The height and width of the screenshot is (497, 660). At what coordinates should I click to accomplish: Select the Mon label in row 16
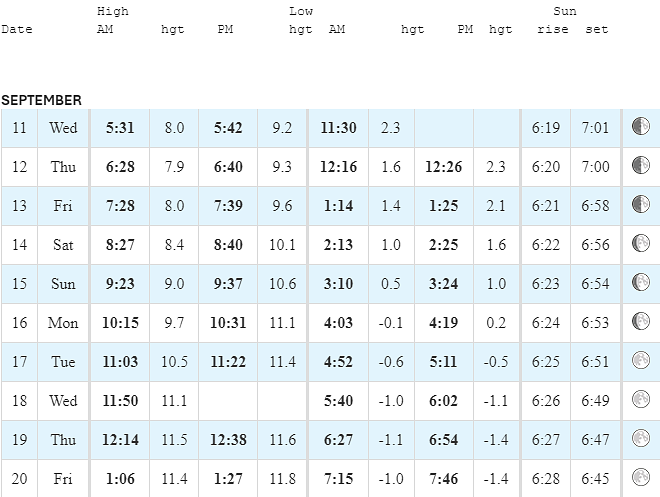63,323
